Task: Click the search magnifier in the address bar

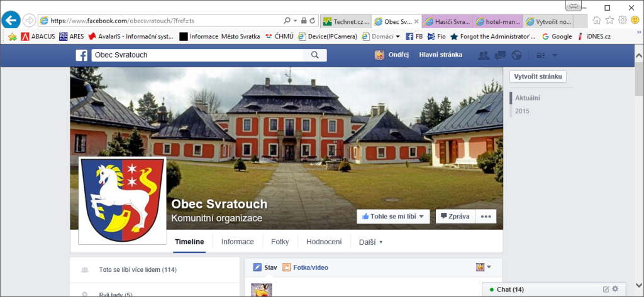Action: tap(287, 21)
